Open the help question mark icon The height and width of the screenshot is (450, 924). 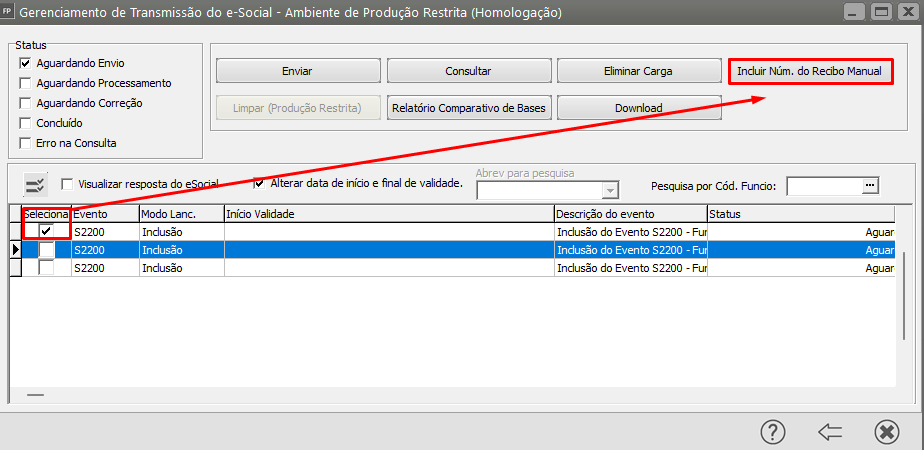[x=773, y=432]
